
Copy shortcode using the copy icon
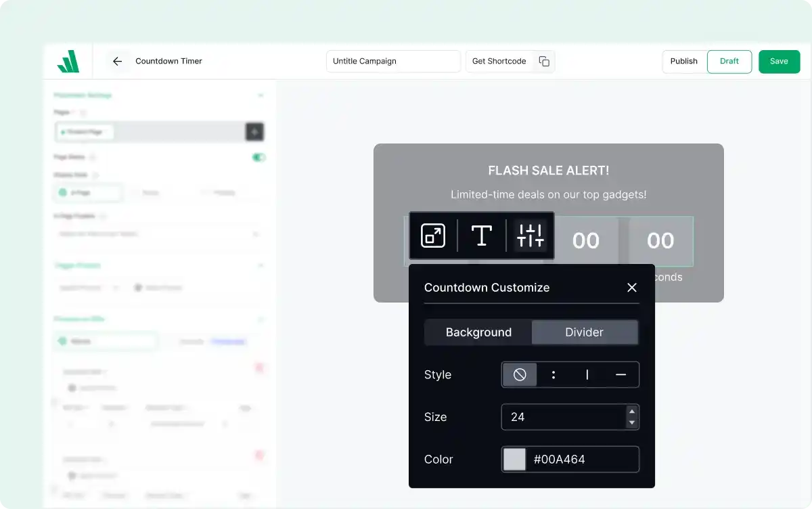(x=544, y=61)
